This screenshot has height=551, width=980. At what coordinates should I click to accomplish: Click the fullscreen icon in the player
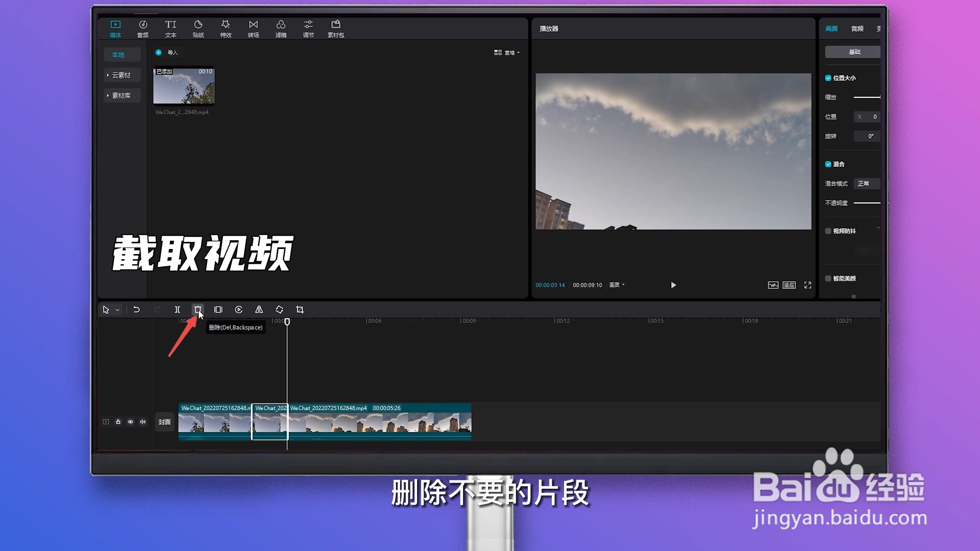point(808,285)
